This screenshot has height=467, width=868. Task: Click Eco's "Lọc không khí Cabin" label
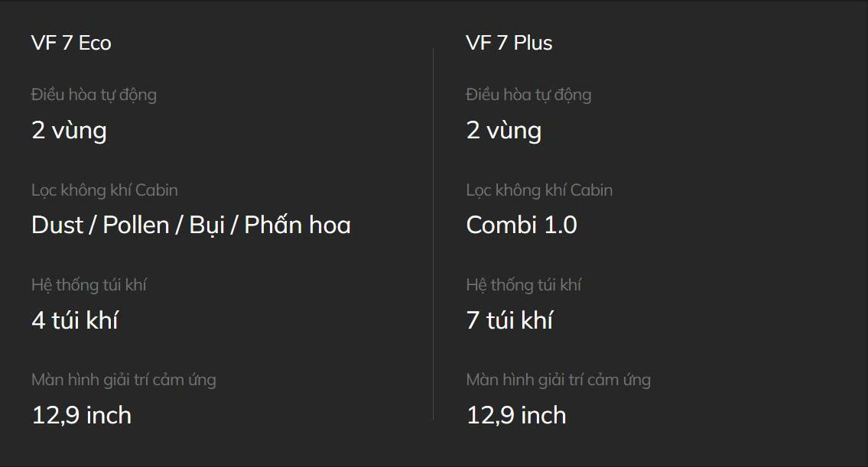tap(105, 190)
